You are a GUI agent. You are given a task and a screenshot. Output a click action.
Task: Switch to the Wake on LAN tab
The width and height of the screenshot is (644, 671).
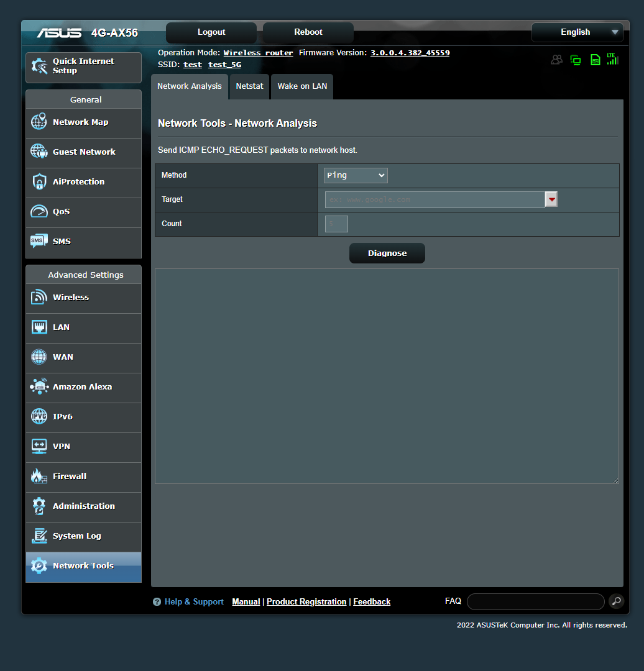[302, 86]
